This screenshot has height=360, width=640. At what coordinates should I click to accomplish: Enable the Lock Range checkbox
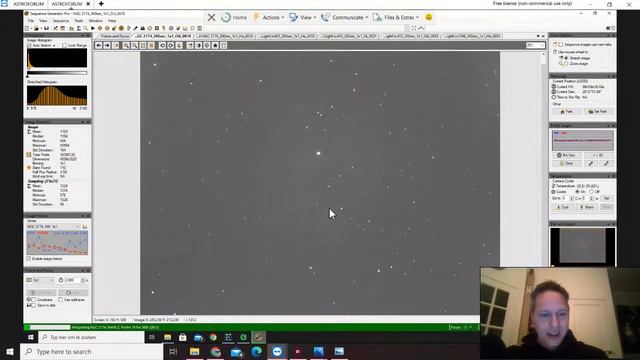[64, 45]
